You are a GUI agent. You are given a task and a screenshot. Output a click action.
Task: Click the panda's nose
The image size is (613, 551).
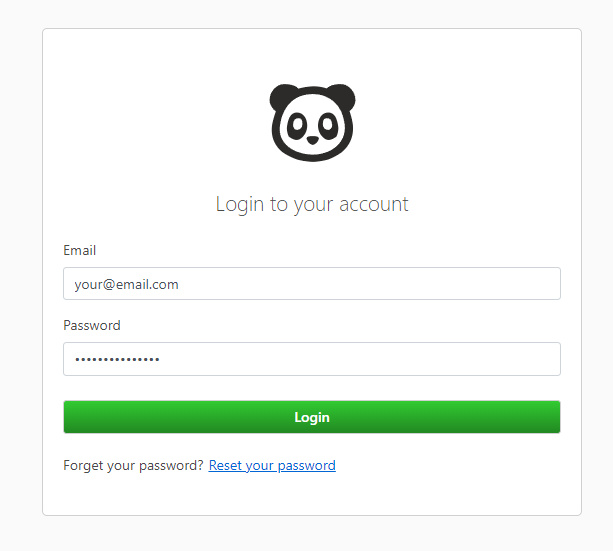(x=312, y=140)
